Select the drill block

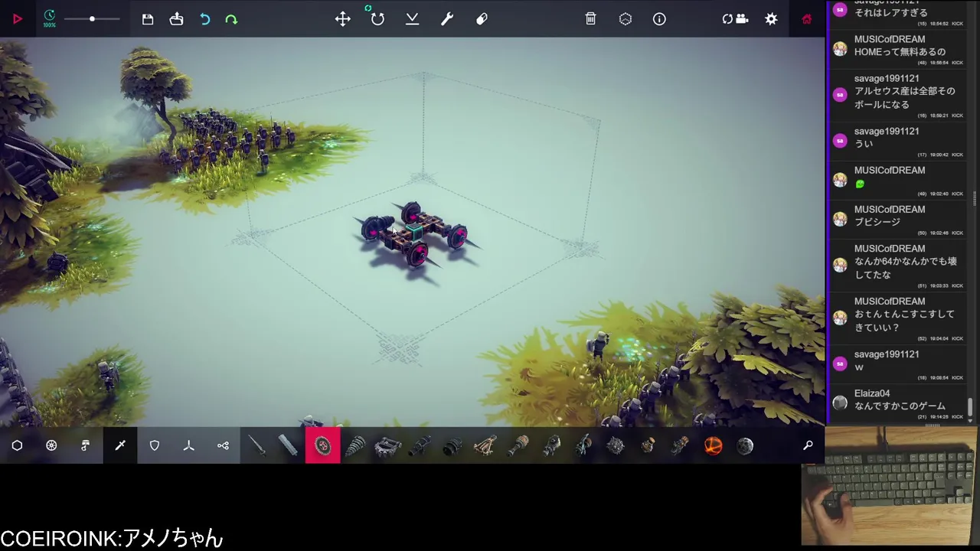tap(354, 445)
